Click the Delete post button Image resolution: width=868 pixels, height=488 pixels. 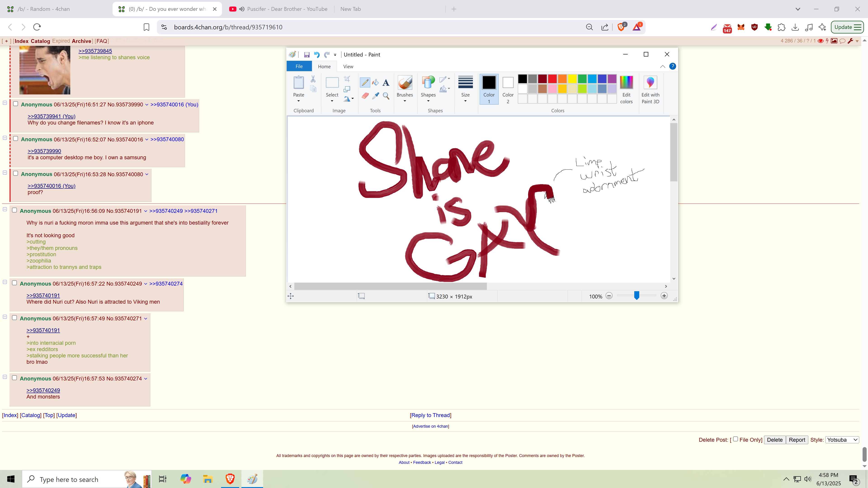point(775,439)
